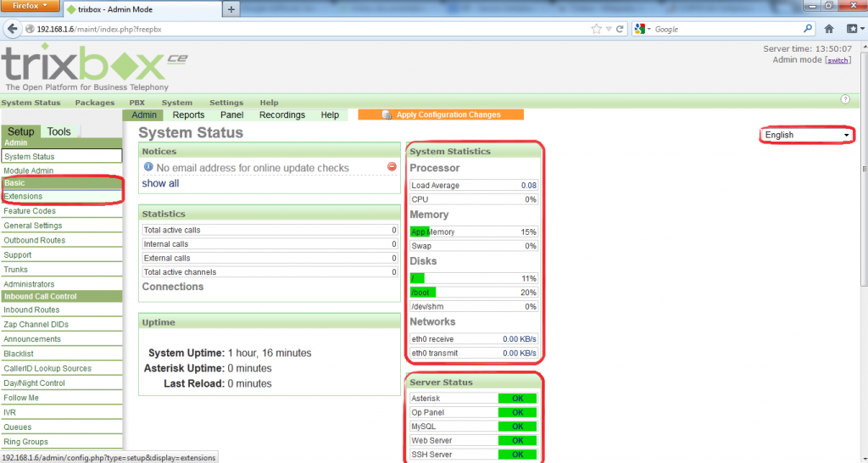Click the root disk usage bar
Viewport: 868px width, 463px height.
click(x=474, y=279)
